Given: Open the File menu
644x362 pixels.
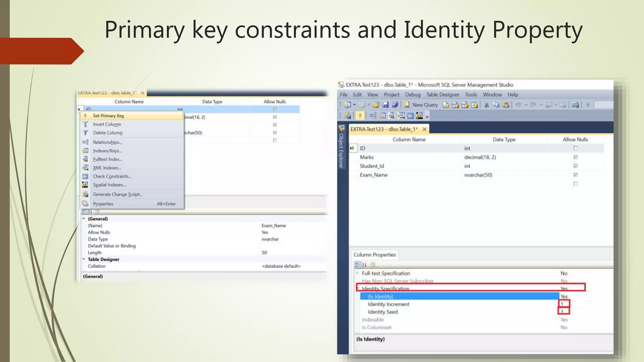Looking at the screenshot, I should (x=344, y=95).
